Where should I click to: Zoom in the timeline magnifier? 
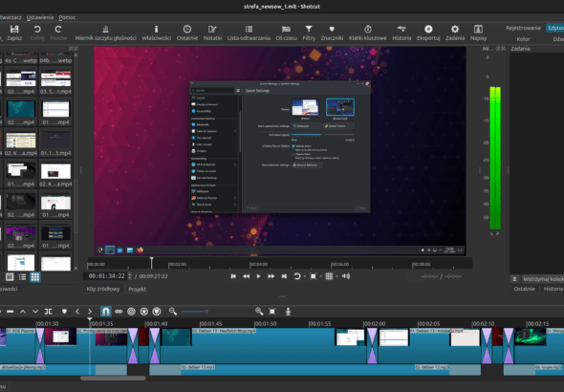[x=259, y=312]
